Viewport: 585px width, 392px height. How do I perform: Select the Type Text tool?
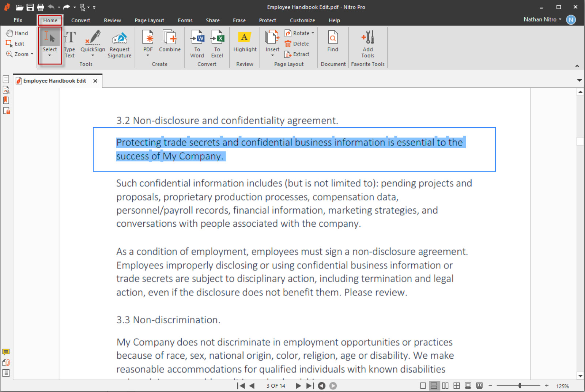pyautogui.click(x=69, y=44)
